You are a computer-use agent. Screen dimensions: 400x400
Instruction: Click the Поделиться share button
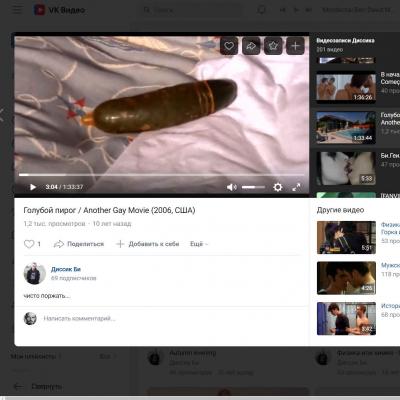coord(79,244)
